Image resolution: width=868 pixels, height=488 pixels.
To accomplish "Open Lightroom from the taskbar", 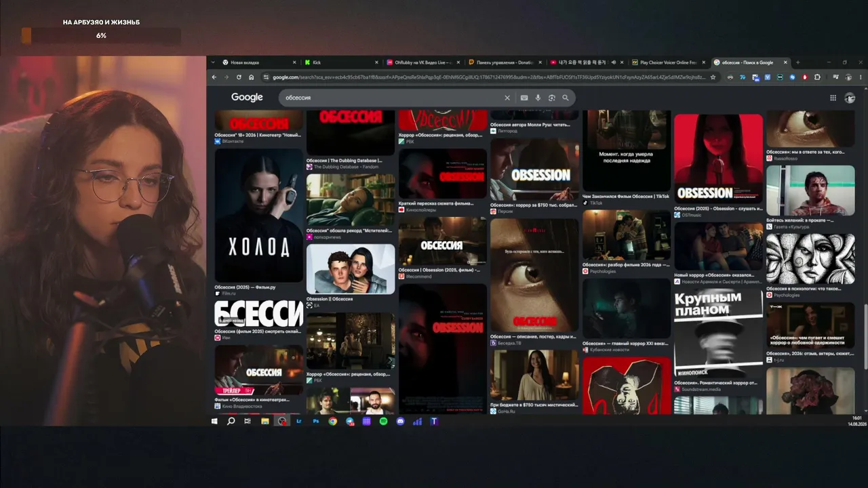I will pyautogui.click(x=299, y=421).
